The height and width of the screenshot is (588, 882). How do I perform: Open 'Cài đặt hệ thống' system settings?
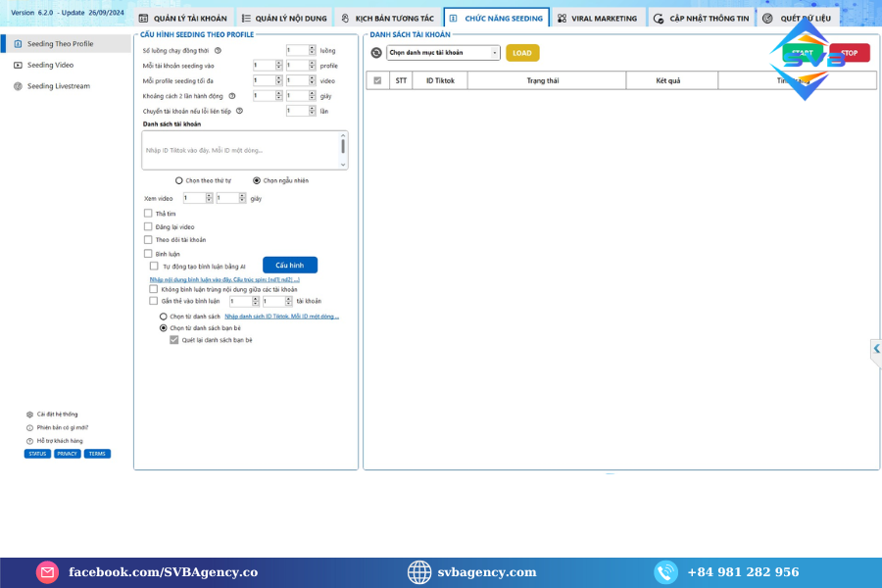click(57, 414)
